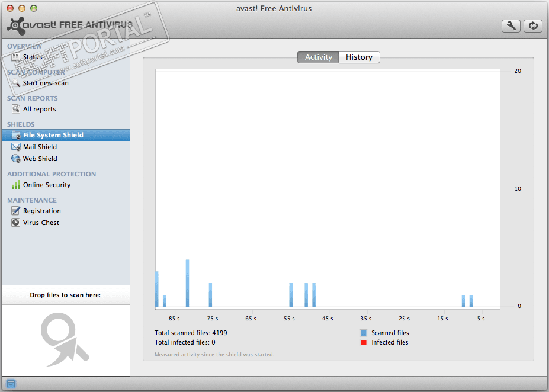Click the blue Scanned files legend swatch
The image size is (549, 392).
[364, 333]
